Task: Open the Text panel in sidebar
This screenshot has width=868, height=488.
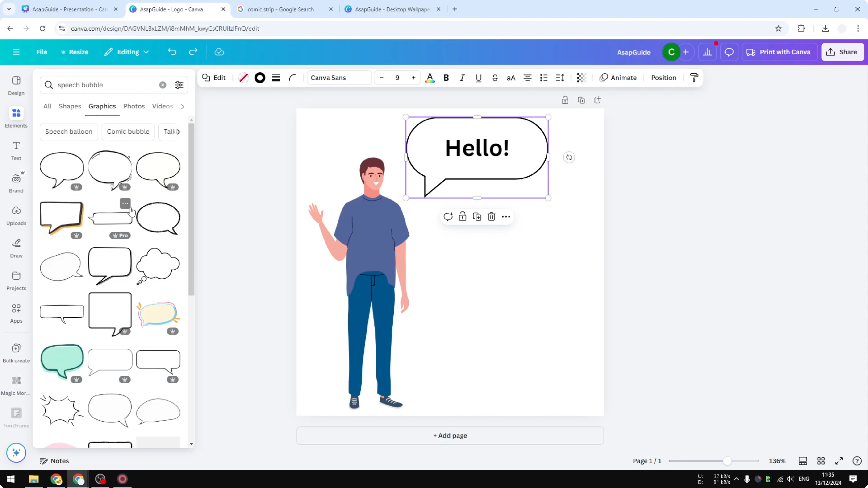Action: pyautogui.click(x=16, y=150)
